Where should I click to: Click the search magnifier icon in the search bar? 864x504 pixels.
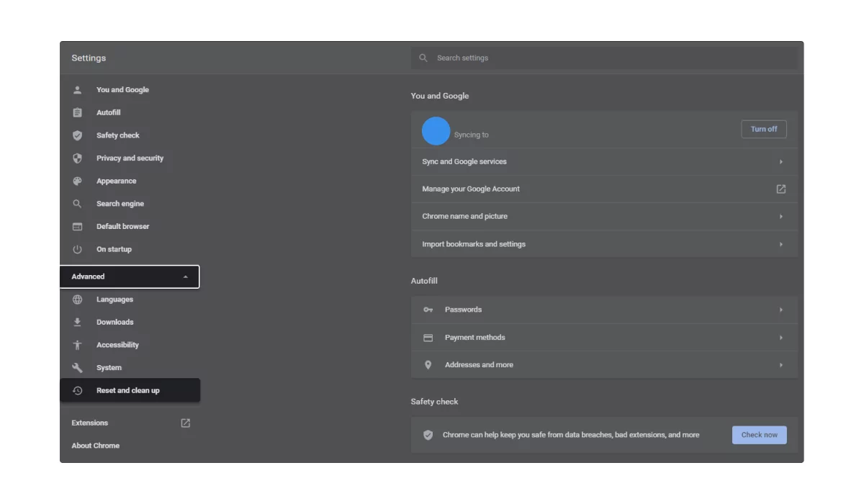tap(423, 58)
